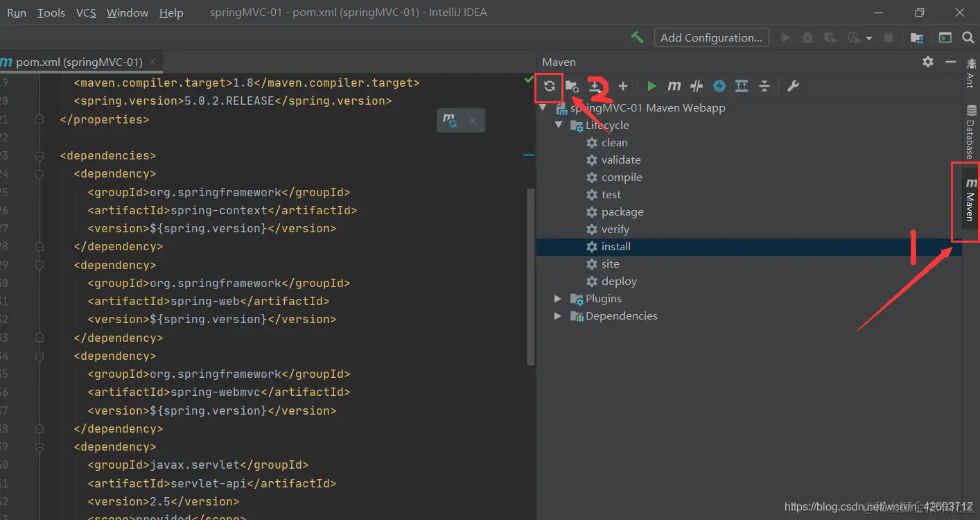Click the Stop icon in toolbar

889,37
